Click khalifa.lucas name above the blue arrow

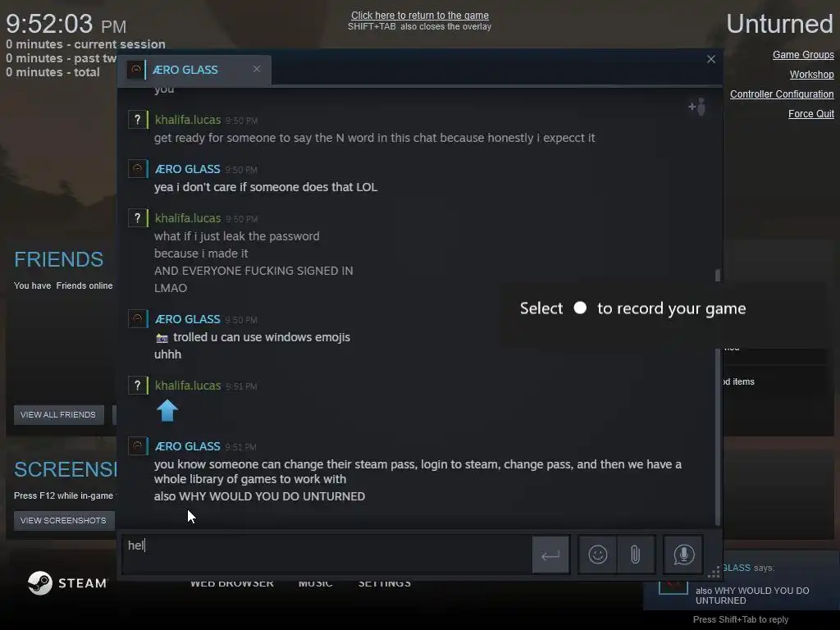188,386
